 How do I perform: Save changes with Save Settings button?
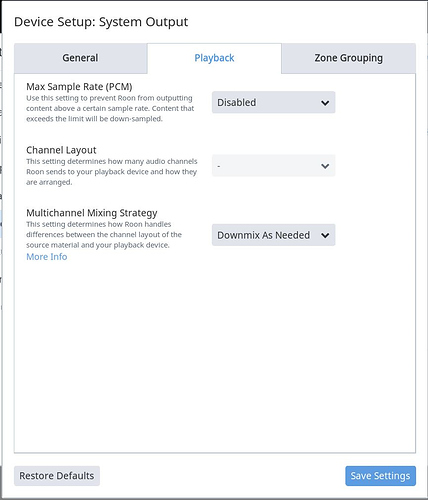coord(380,476)
